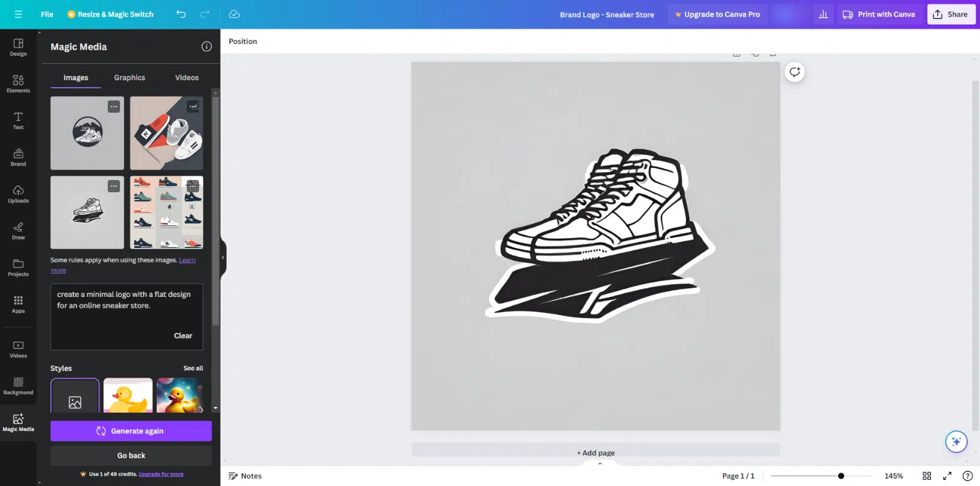This screenshot has height=486, width=980.
Task: Open the 145% zoom level menu
Action: 894,476
